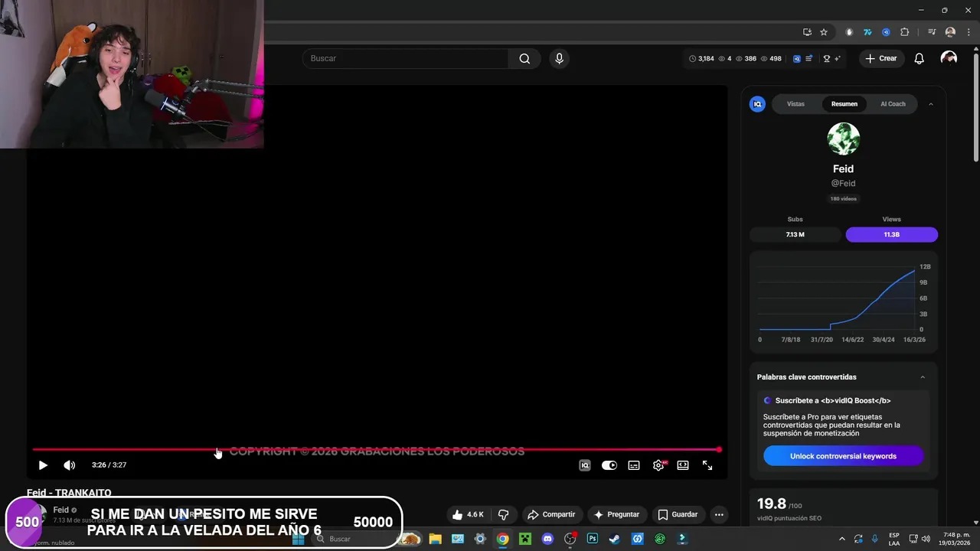Image resolution: width=980 pixels, height=551 pixels.
Task: Click the install app icon in address bar
Action: 807,32
